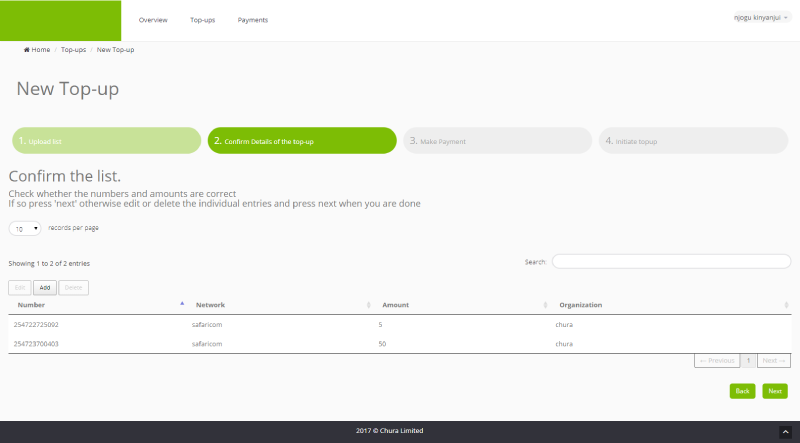Screen dimensions: 800x443
Task: Select step 3 Make Payment tab
Action: (497, 141)
